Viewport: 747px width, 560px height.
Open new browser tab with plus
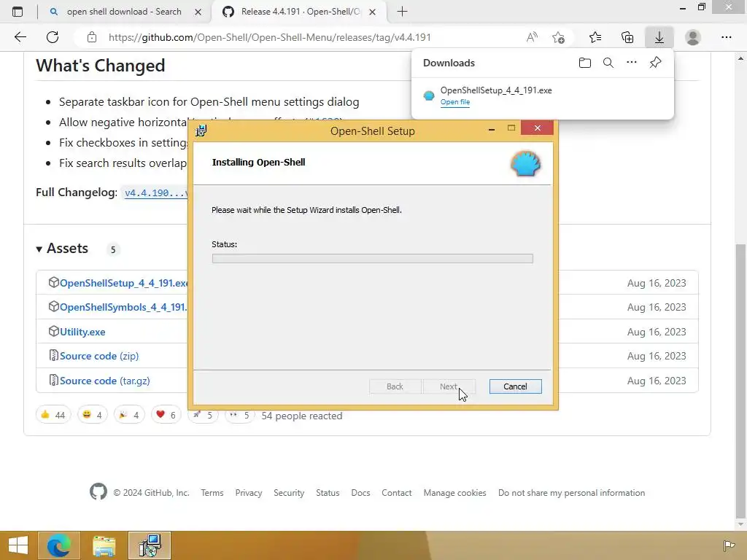pos(402,12)
